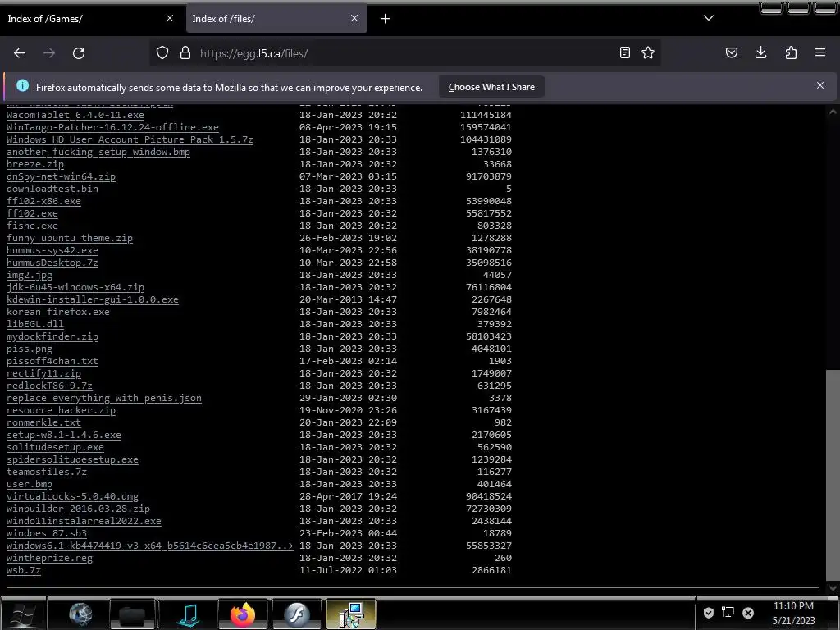Click the Firefox taskbar icon

pos(242,614)
